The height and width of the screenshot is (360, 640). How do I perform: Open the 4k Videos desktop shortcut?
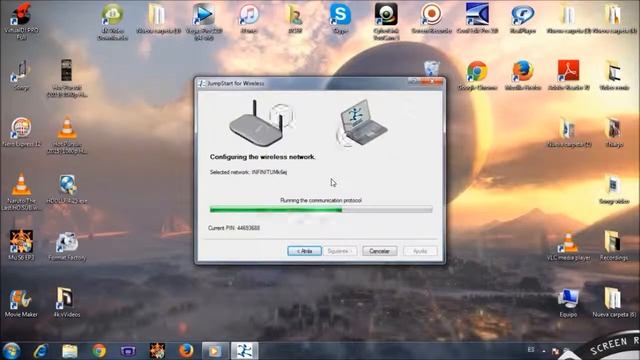click(x=67, y=303)
